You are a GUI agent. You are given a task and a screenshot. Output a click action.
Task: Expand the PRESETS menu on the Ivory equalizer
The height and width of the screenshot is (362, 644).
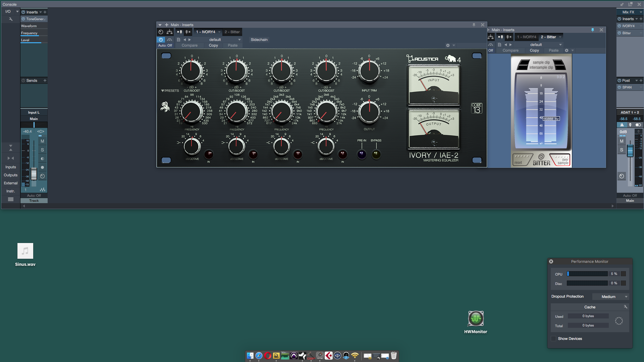coord(170,90)
